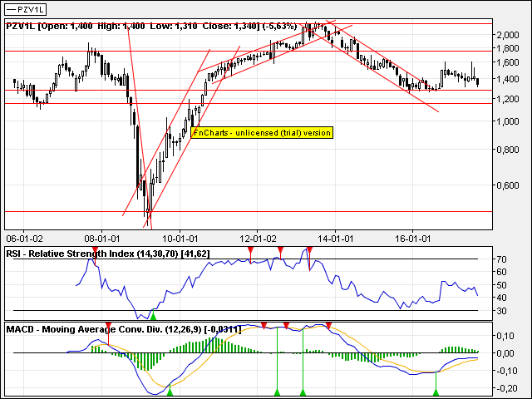Click the red MACD sell marker near 08-01-01

click(108, 327)
